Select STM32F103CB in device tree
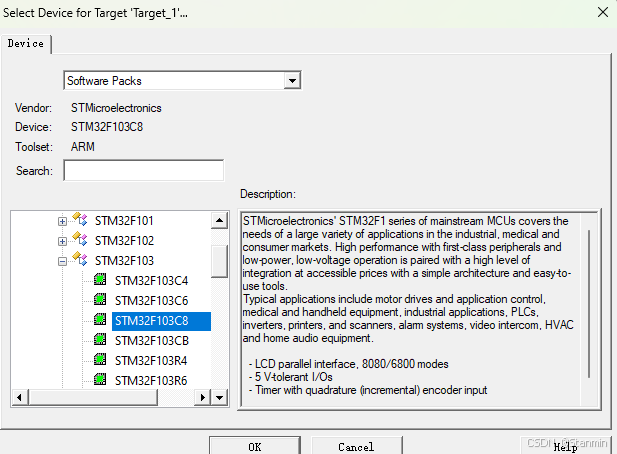Viewport: 617px width, 454px height. pos(151,341)
